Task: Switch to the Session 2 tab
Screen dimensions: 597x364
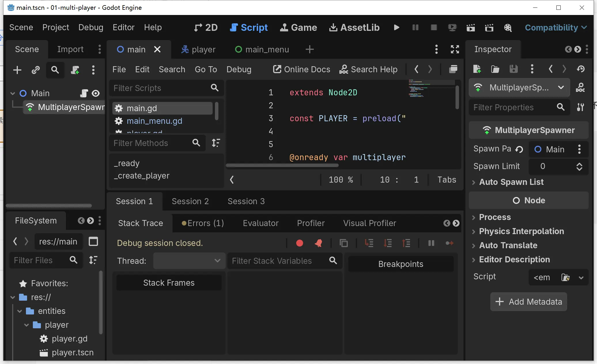Action: [x=190, y=201]
